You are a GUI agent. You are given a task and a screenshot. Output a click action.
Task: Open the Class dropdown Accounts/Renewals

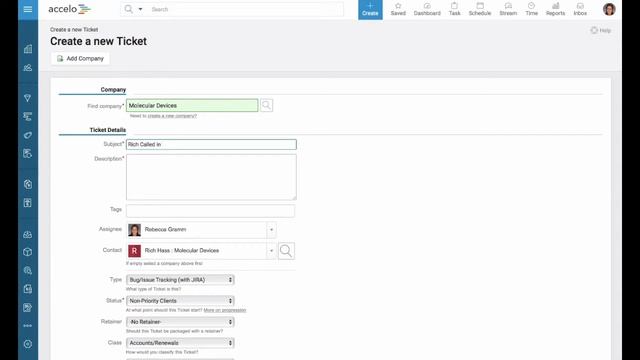click(x=180, y=343)
